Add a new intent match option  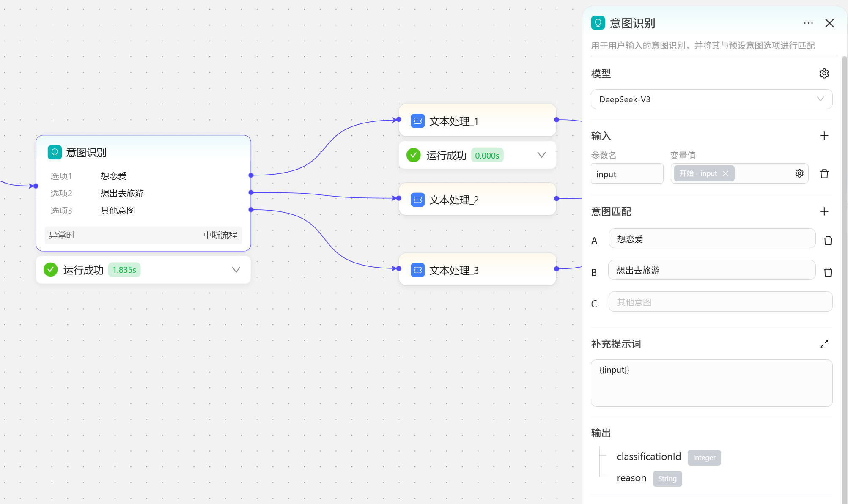824,211
